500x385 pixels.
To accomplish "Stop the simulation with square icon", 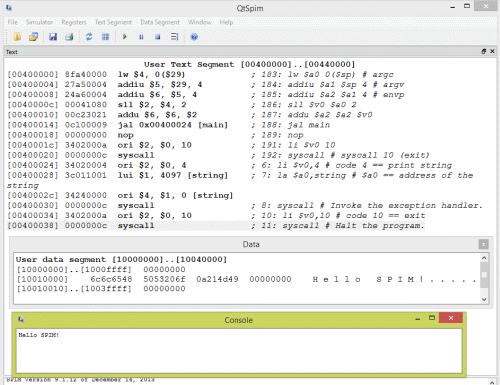I will point(158,37).
